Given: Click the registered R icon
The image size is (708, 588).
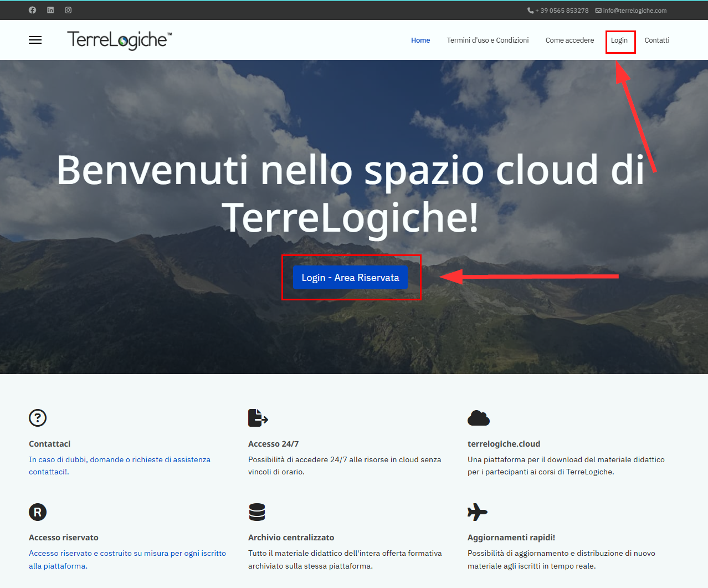Looking at the screenshot, I should click(38, 512).
